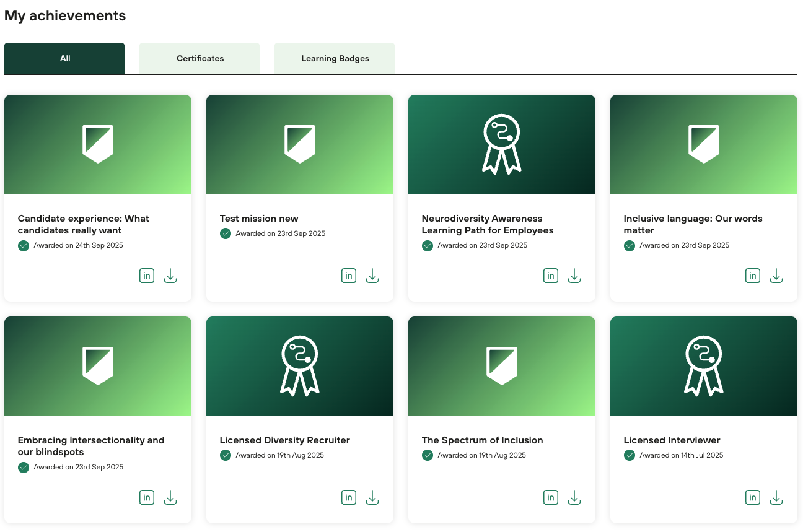Share Candidate experience achievement on LinkedIn
Image resolution: width=803 pixels, height=532 pixels.
147,276
